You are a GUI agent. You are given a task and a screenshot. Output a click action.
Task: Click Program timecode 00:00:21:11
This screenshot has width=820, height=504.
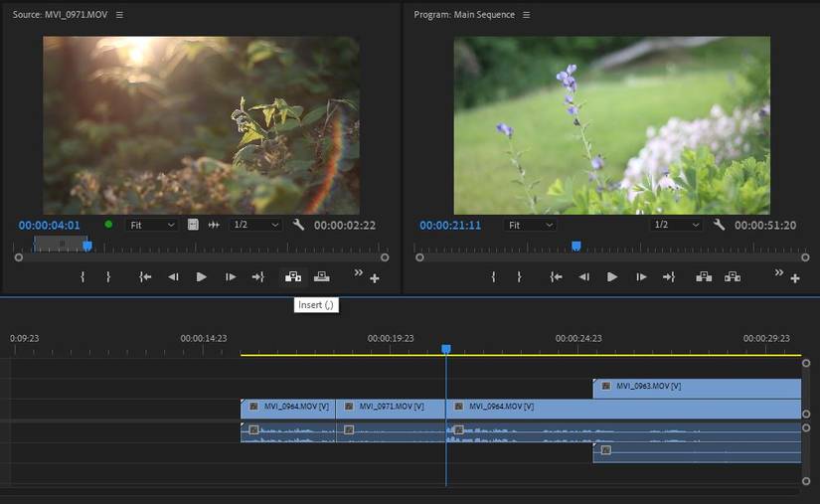click(x=449, y=226)
